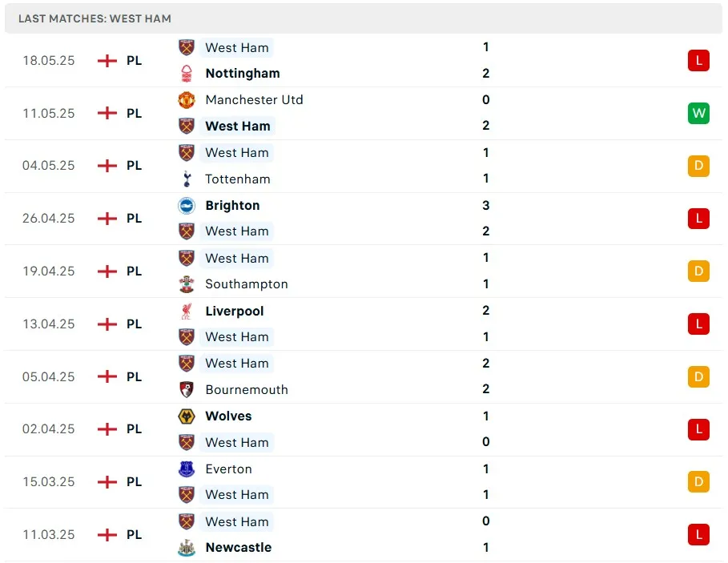Click the Liverpool club crest
This screenshot has height=563, width=728.
187,311
